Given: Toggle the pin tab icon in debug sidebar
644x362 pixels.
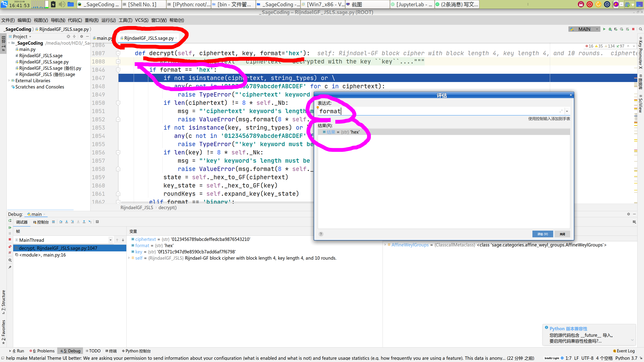Looking at the screenshot, I should (x=10, y=267).
